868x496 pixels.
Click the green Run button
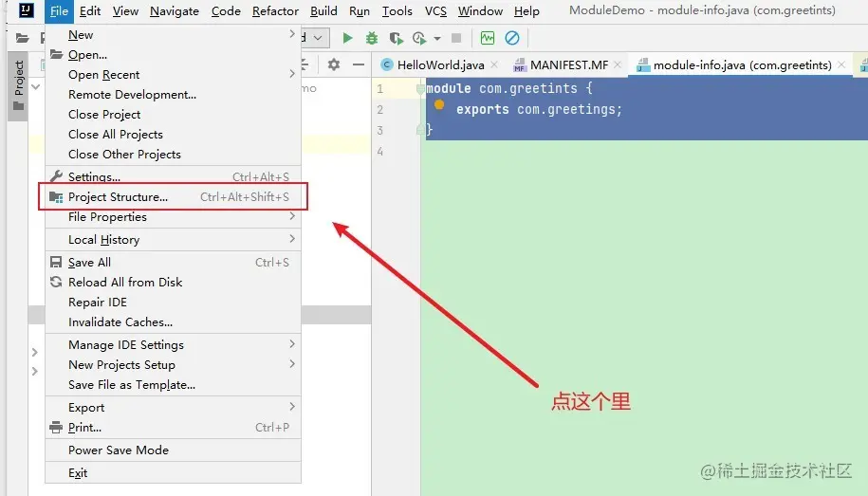(x=347, y=38)
